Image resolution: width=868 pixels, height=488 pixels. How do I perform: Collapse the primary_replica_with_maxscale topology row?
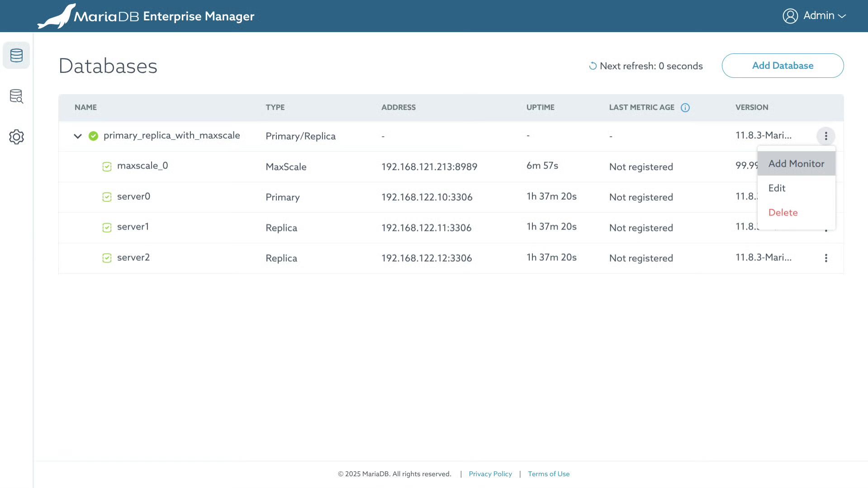click(78, 136)
